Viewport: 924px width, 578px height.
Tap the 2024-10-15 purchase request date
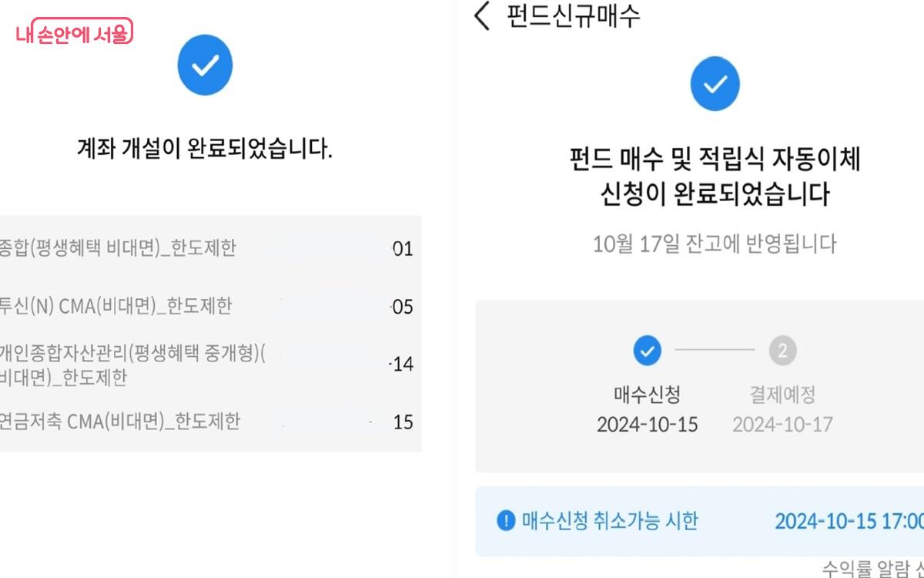coord(647,423)
